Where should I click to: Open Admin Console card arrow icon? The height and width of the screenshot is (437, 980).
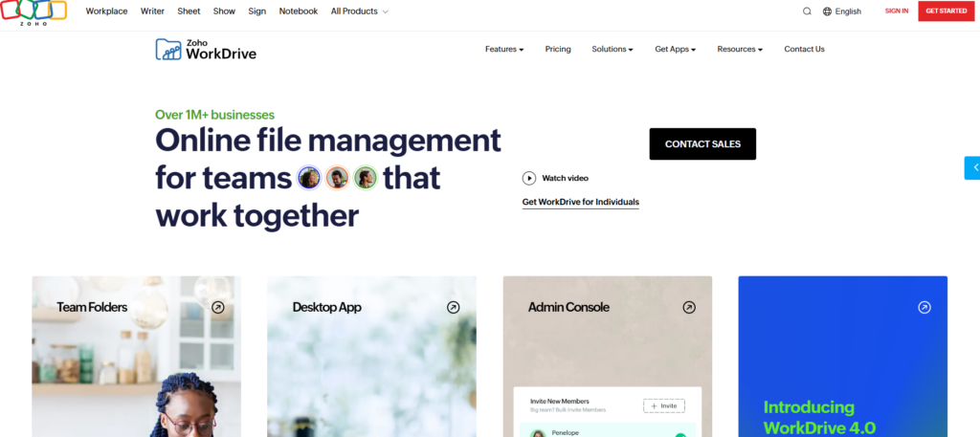(689, 307)
